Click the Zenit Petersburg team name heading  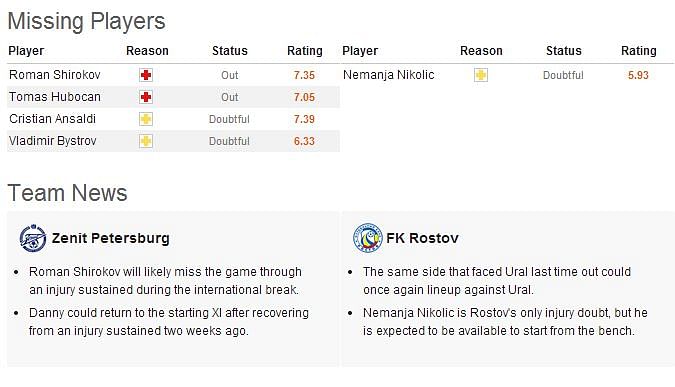(x=111, y=238)
